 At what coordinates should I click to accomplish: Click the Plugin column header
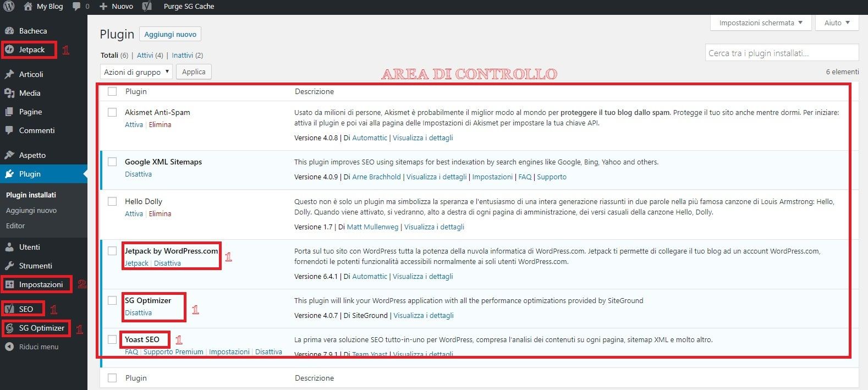(136, 91)
